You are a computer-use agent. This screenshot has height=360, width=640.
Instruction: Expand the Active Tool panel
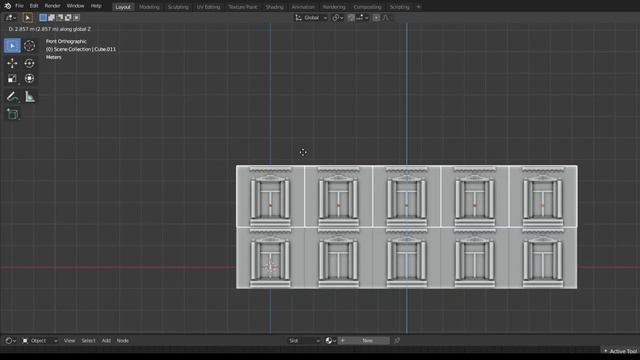click(620, 351)
